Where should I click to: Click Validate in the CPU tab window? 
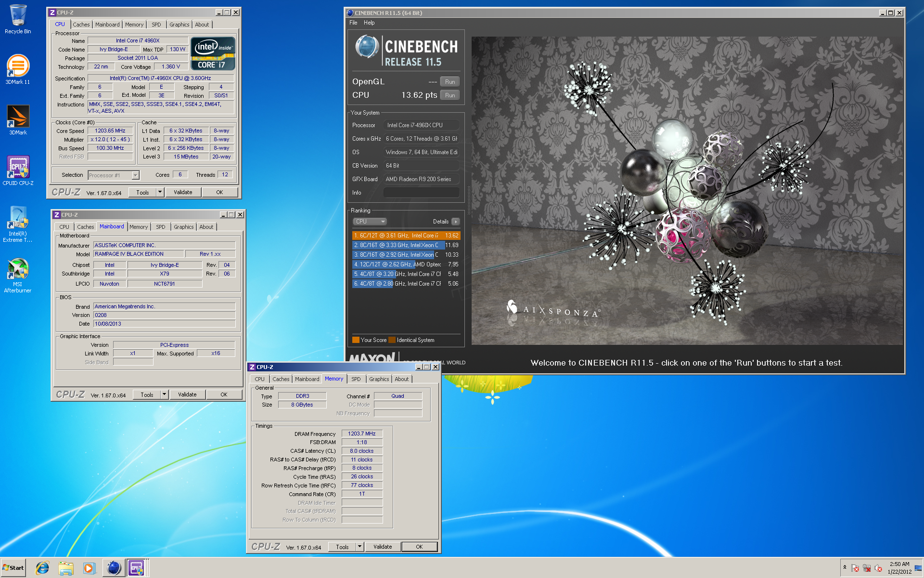[x=183, y=192]
